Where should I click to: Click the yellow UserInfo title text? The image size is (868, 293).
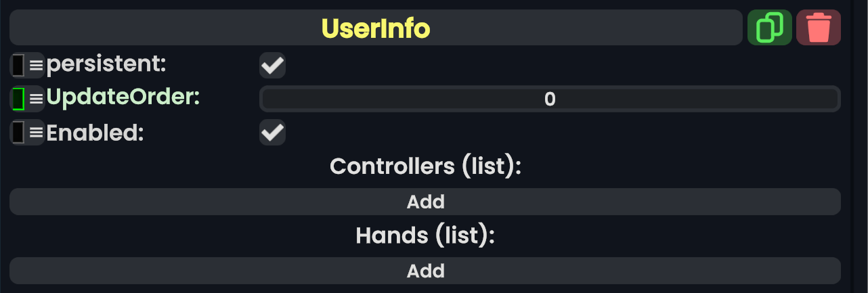coord(376,28)
